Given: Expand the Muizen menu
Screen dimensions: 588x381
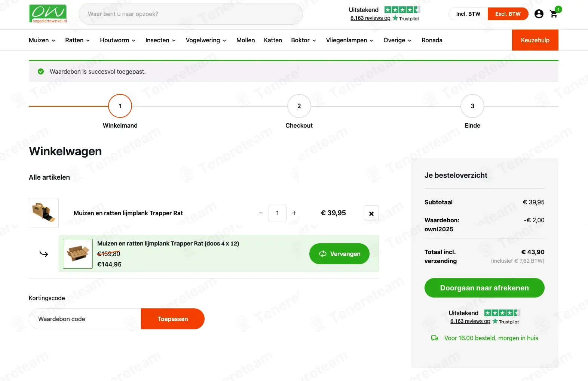Looking at the screenshot, I should click(42, 40).
